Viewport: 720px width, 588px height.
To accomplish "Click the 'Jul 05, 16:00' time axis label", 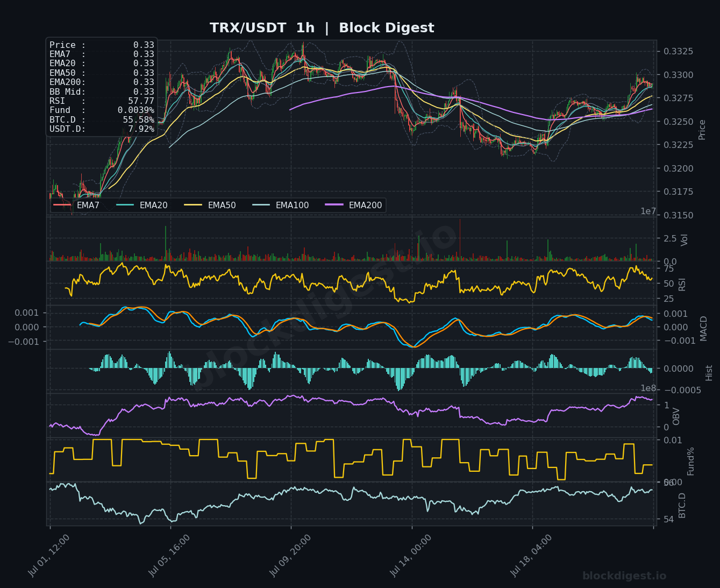I will (169, 556).
